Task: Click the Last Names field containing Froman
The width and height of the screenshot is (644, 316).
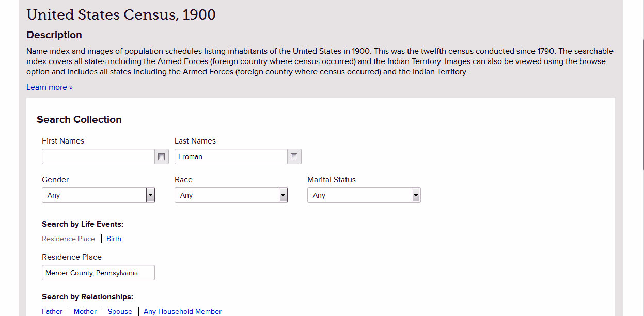Action: point(231,156)
